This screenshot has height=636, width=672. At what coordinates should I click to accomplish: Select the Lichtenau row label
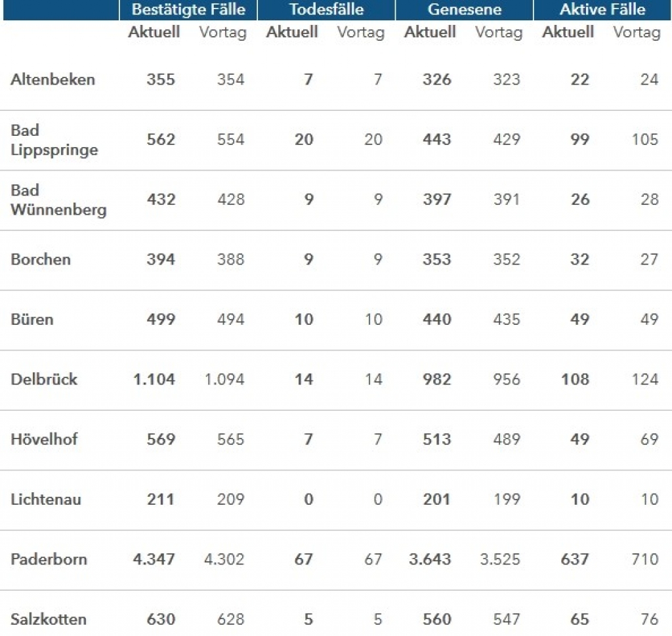click(46, 499)
